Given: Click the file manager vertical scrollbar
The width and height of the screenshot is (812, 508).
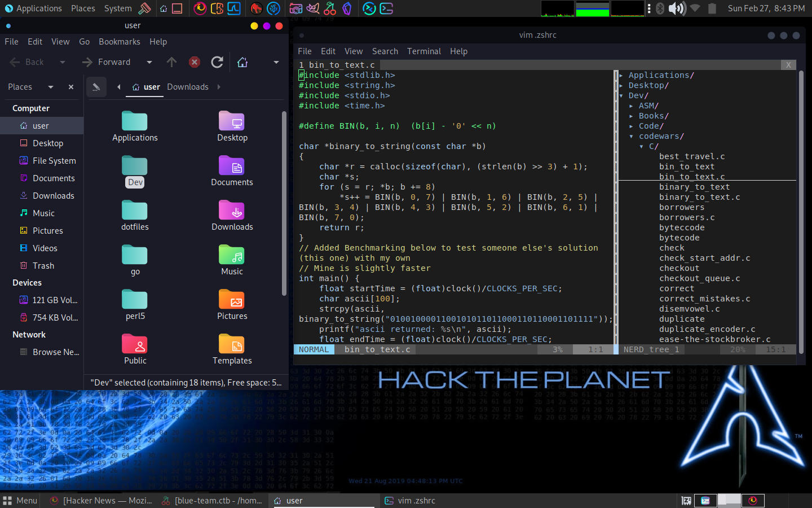Looking at the screenshot, I should click(x=284, y=203).
